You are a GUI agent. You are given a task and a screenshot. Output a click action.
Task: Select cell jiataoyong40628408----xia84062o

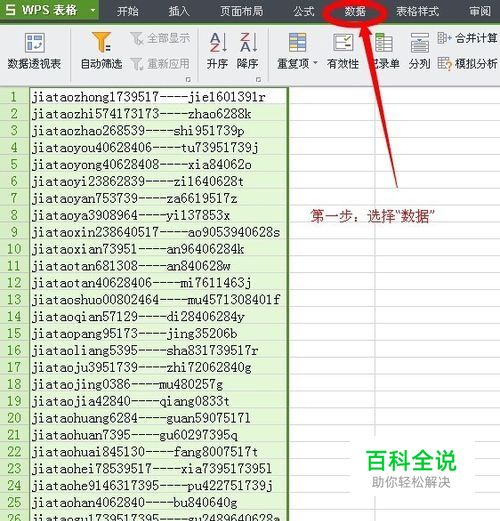[x=158, y=164]
